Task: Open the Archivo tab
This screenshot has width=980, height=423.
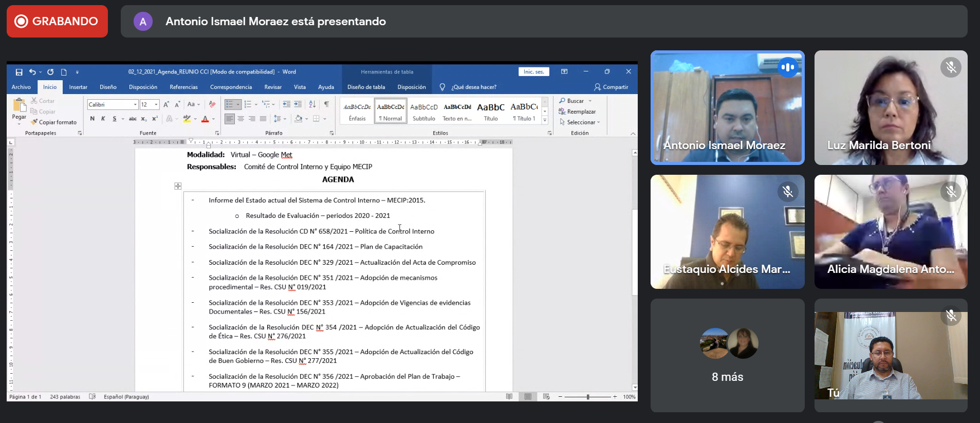Action: pyautogui.click(x=21, y=87)
